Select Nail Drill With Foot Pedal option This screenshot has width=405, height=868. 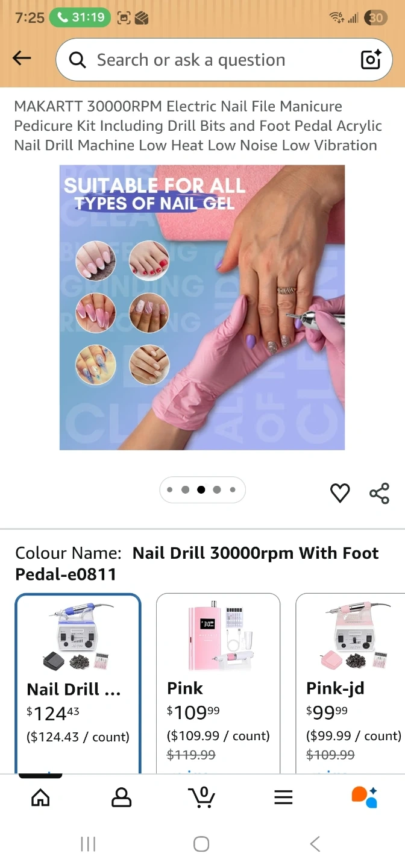(x=78, y=684)
